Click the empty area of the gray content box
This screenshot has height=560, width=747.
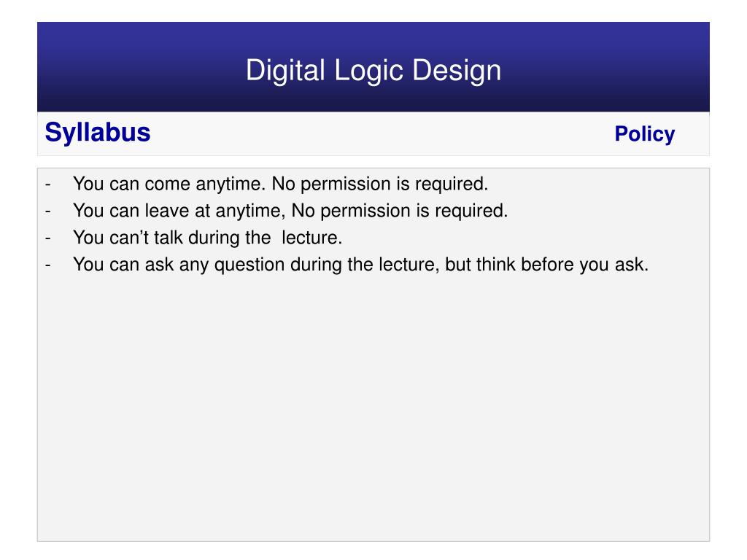[x=373, y=410]
